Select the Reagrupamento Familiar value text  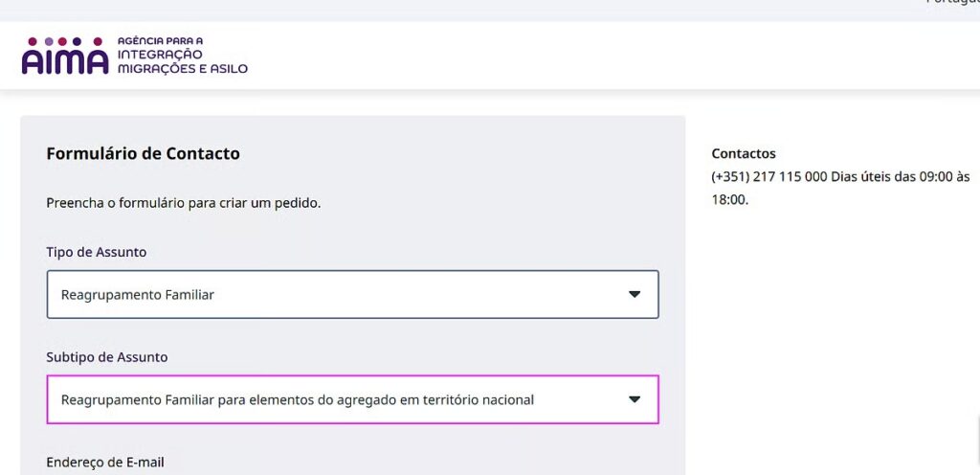(138, 294)
